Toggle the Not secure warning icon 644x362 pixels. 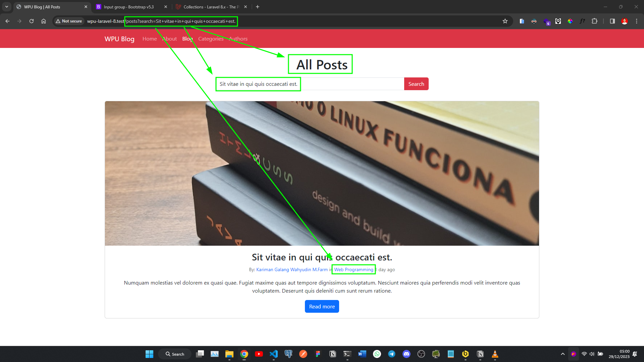(x=58, y=21)
